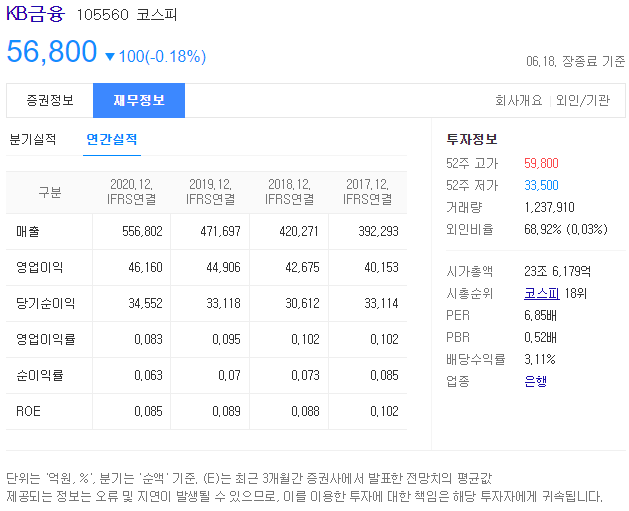
Task: Click the 영업이익률 row label
Action: pyautogui.click(x=45, y=339)
